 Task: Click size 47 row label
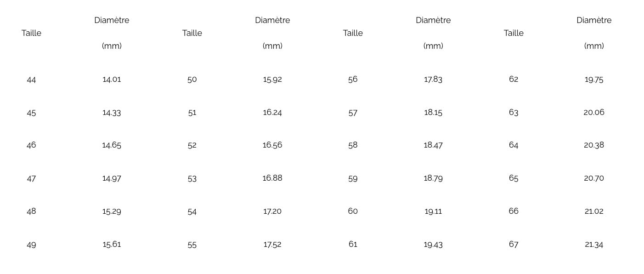pos(31,178)
